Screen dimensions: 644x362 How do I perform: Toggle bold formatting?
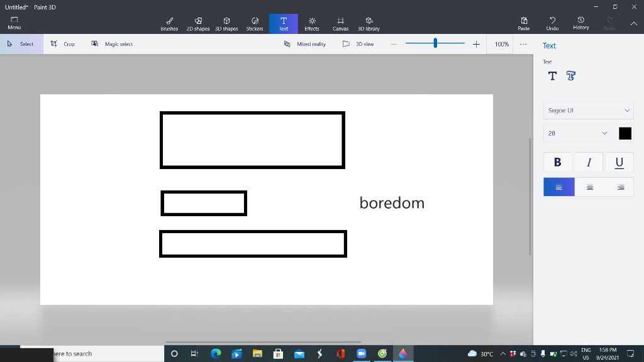pos(557,162)
